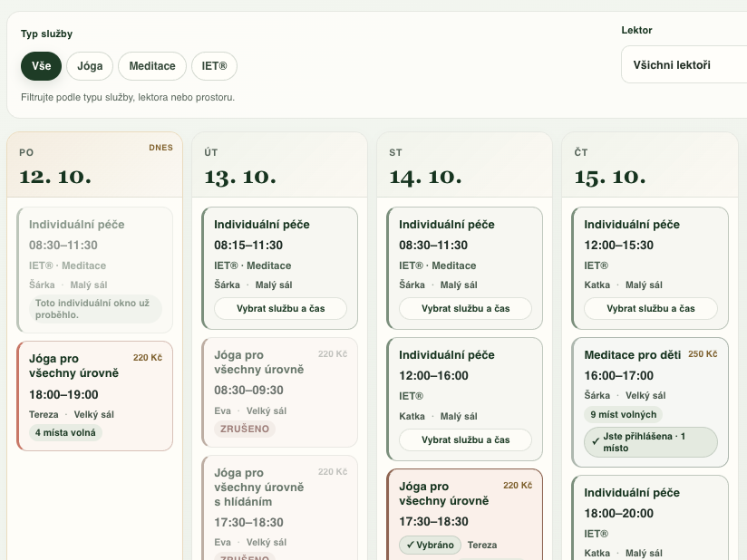Filter services by Jóga

[x=90, y=66]
